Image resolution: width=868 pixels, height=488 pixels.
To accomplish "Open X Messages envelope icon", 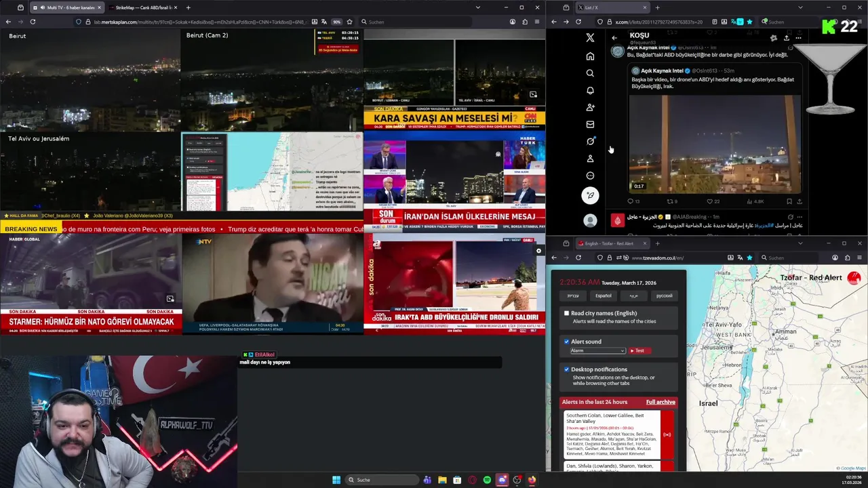I will 590,124.
